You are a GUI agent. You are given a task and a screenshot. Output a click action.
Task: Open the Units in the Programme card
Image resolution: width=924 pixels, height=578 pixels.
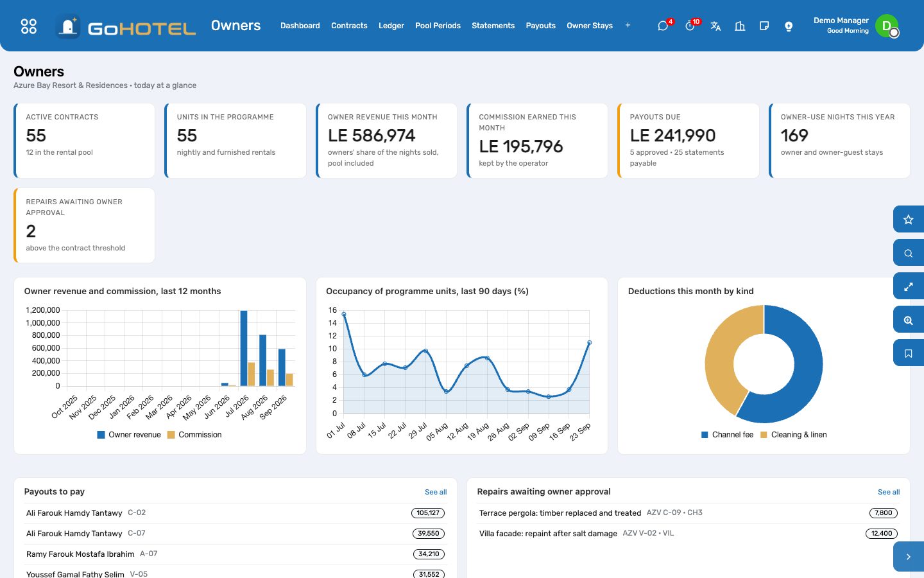235,141
